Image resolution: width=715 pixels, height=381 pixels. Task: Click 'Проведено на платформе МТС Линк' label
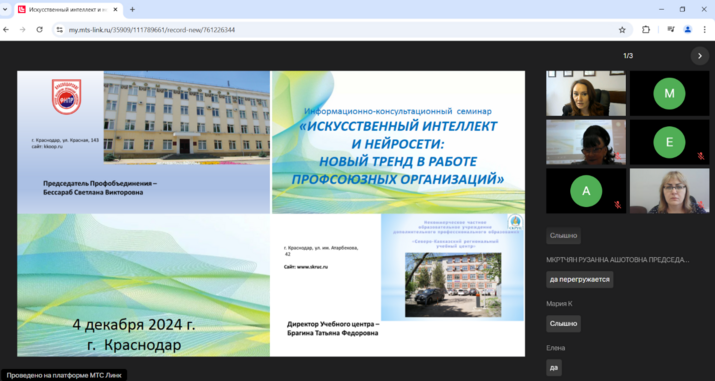[64, 375]
